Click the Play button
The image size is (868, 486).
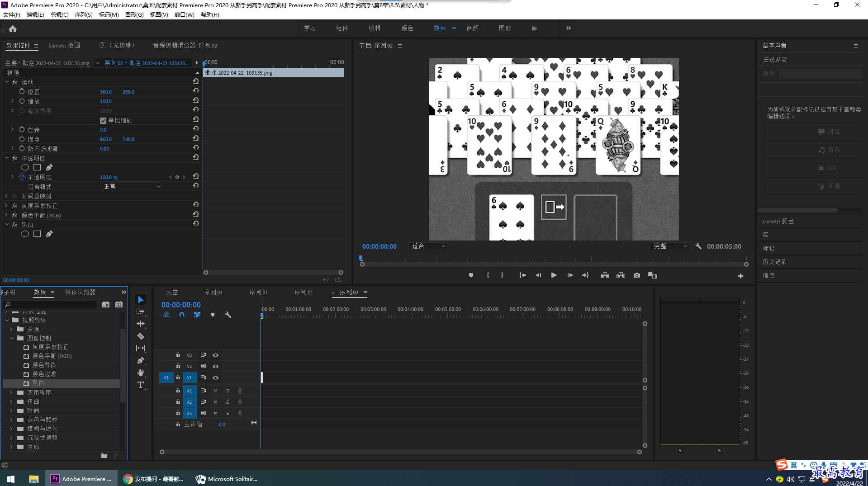point(554,275)
